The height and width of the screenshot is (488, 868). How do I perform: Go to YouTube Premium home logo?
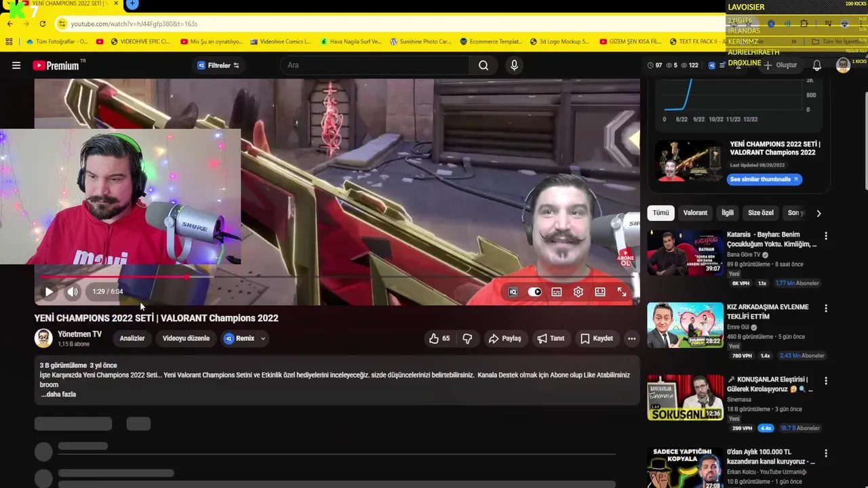(x=56, y=65)
